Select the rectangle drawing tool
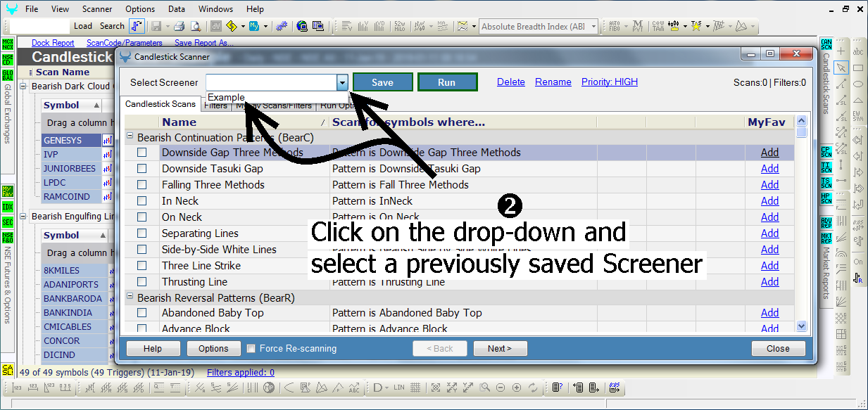Screen dimensions: 868x410 point(858,68)
